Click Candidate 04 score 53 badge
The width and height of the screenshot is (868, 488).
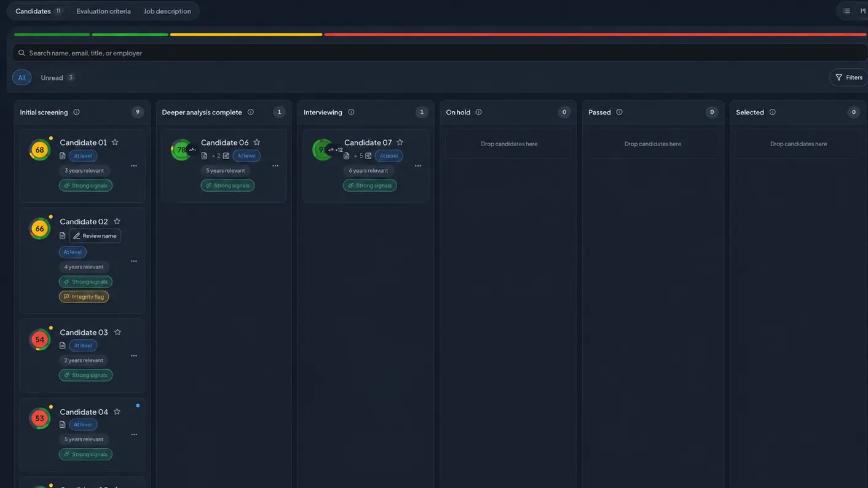tap(39, 419)
